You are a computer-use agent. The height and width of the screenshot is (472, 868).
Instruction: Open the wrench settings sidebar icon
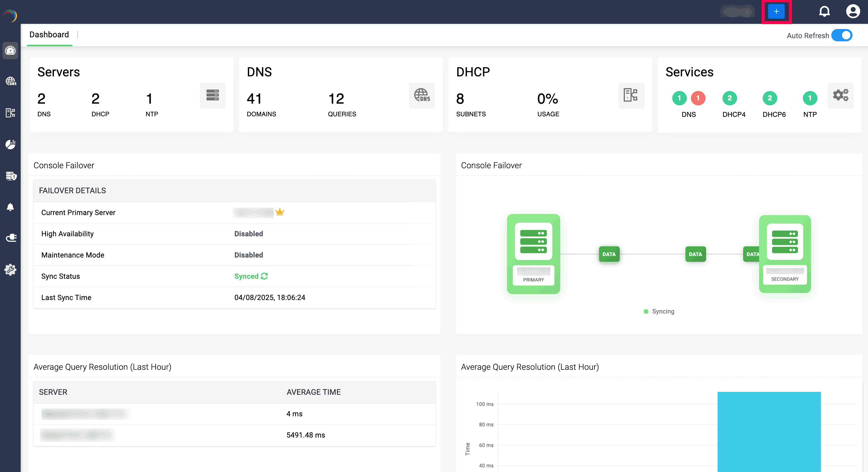click(10, 270)
